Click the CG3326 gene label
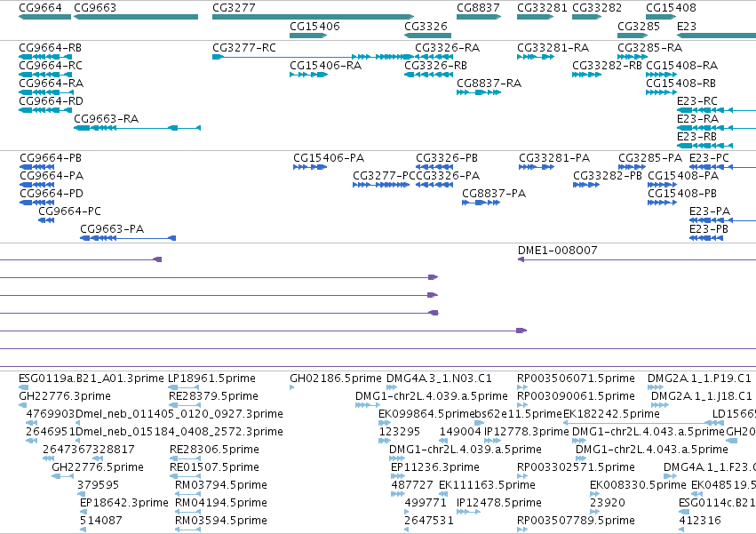 pyautogui.click(x=426, y=26)
